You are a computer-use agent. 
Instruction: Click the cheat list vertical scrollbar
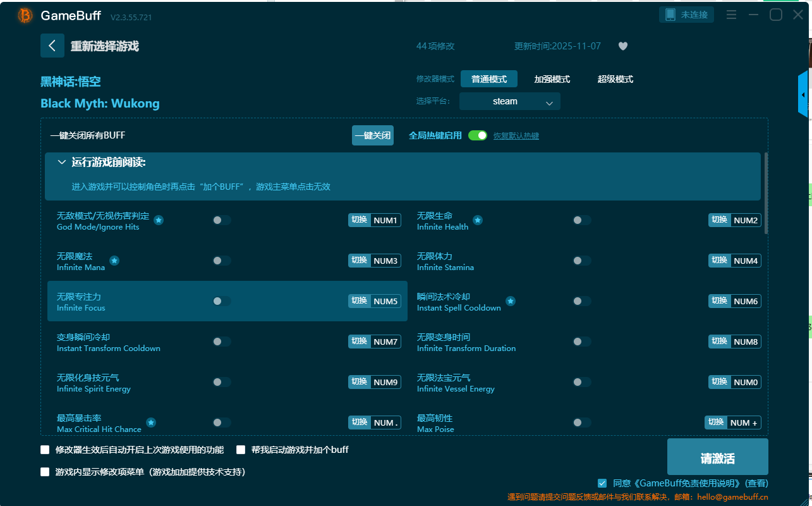click(x=767, y=194)
